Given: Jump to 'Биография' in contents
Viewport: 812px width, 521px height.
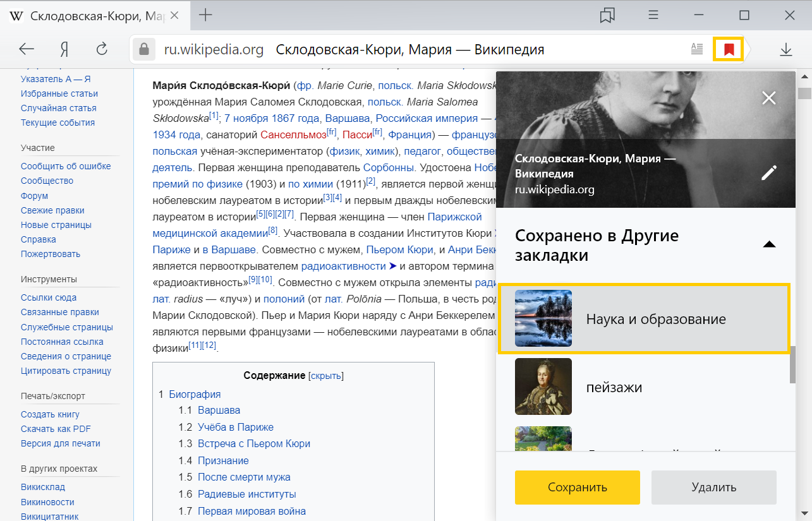Looking at the screenshot, I should (x=195, y=394).
